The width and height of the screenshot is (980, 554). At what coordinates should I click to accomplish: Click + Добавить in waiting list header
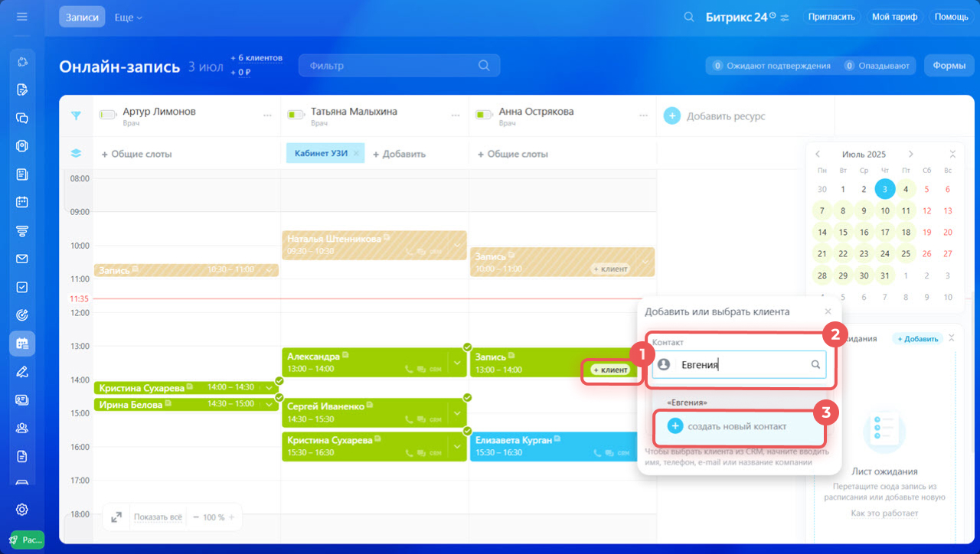pyautogui.click(x=917, y=338)
